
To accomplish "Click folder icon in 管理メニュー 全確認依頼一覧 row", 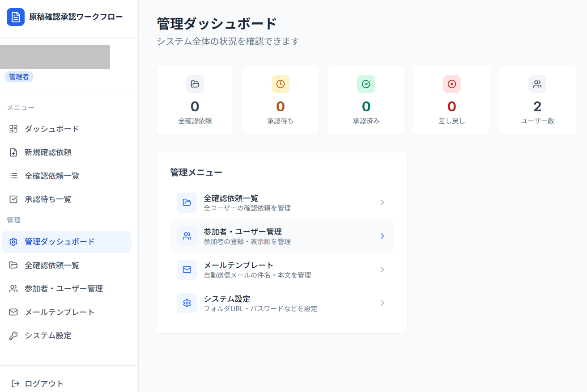I will [x=187, y=202].
